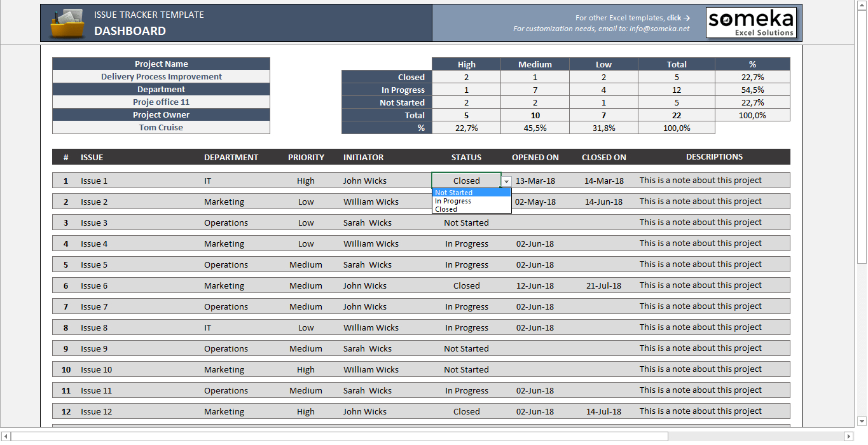Select Issue 3's 'Not Started' status cell
The width and height of the screenshot is (868, 445).
[466, 222]
